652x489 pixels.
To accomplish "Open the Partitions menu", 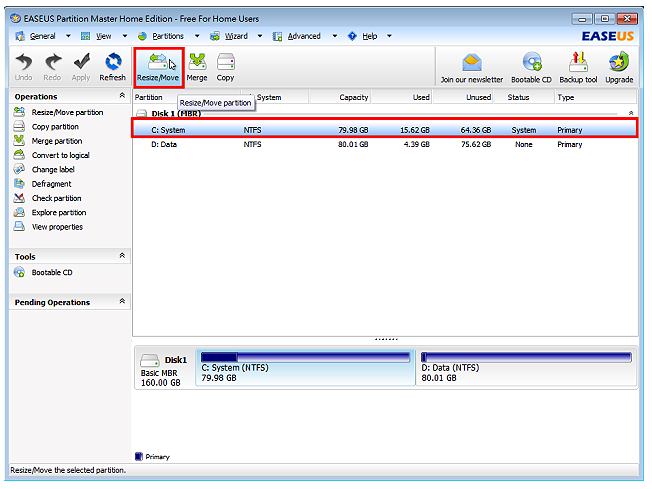I will [168, 36].
